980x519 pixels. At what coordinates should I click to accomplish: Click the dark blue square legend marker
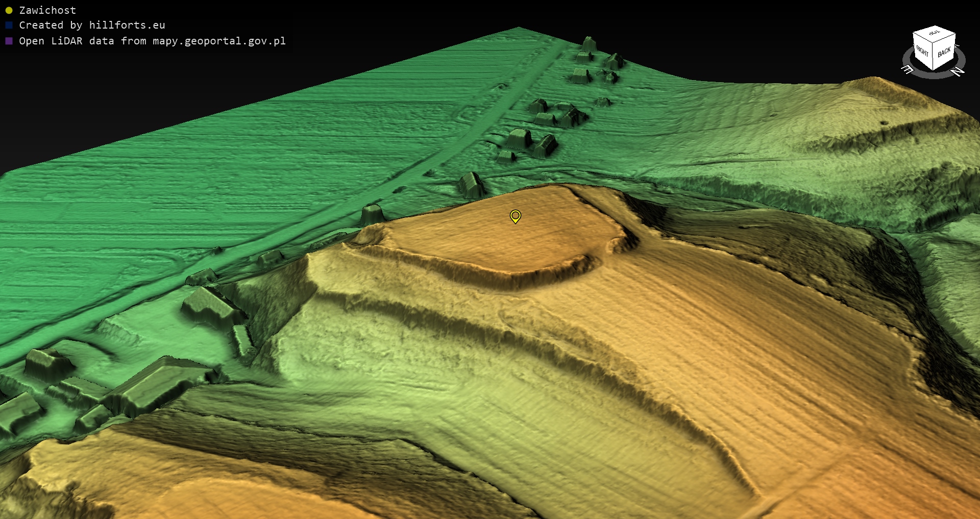pyautogui.click(x=9, y=25)
